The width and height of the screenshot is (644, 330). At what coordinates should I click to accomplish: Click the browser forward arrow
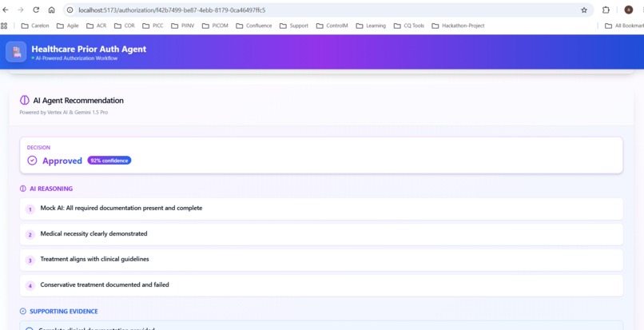pos(21,10)
